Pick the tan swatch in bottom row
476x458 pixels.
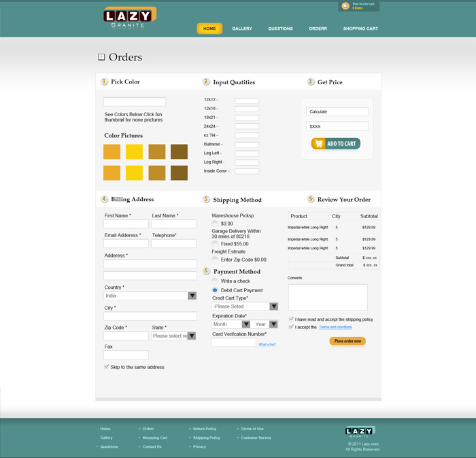(x=157, y=173)
